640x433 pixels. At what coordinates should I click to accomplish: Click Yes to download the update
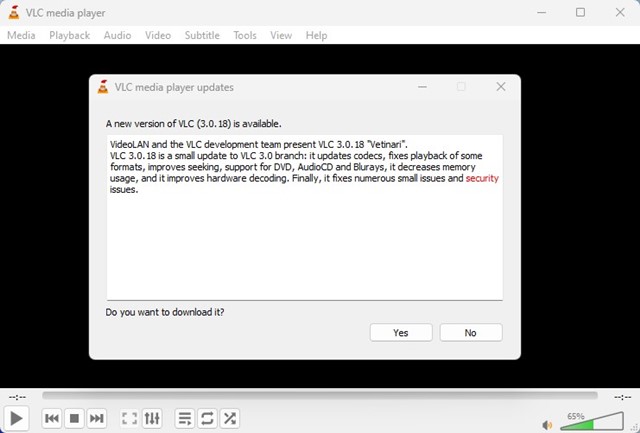pos(400,332)
